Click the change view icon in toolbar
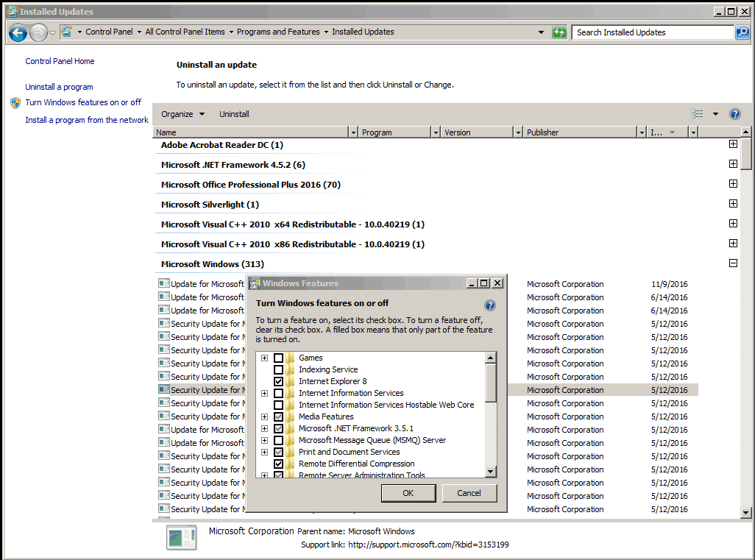Viewport: 755px width, 560px height. (x=697, y=114)
